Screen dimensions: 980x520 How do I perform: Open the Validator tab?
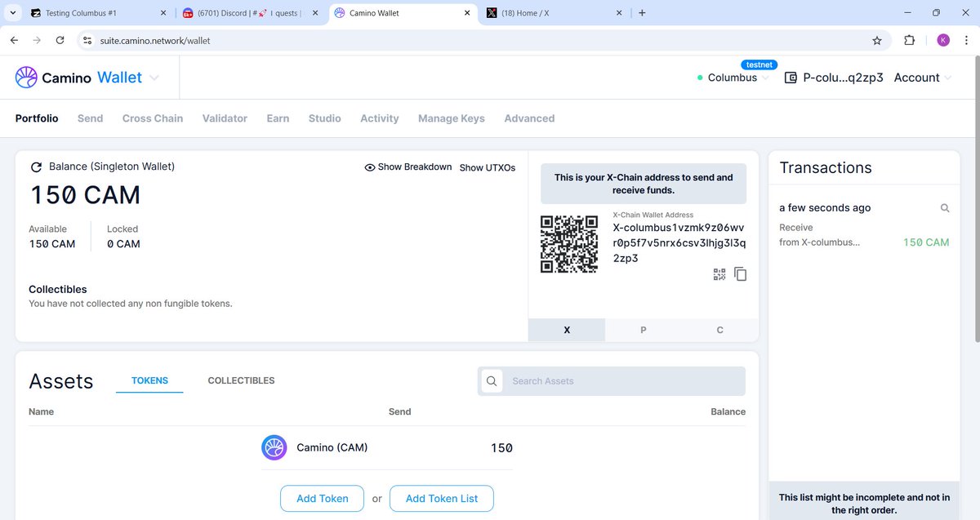(x=225, y=118)
